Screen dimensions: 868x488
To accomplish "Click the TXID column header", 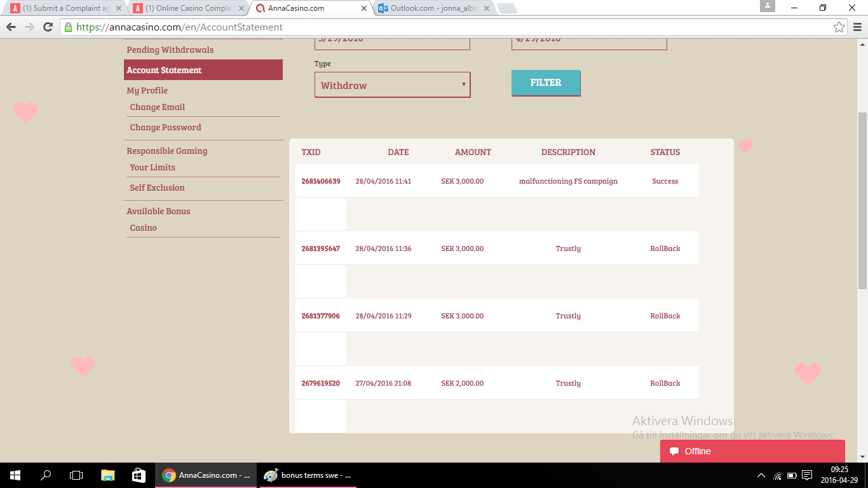I will (x=311, y=152).
